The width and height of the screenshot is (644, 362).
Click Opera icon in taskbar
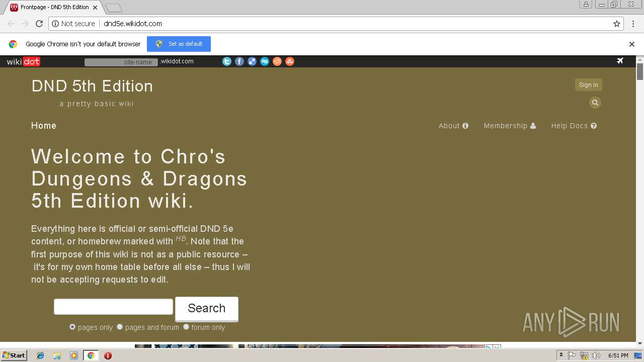pyautogui.click(x=108, y=355)
